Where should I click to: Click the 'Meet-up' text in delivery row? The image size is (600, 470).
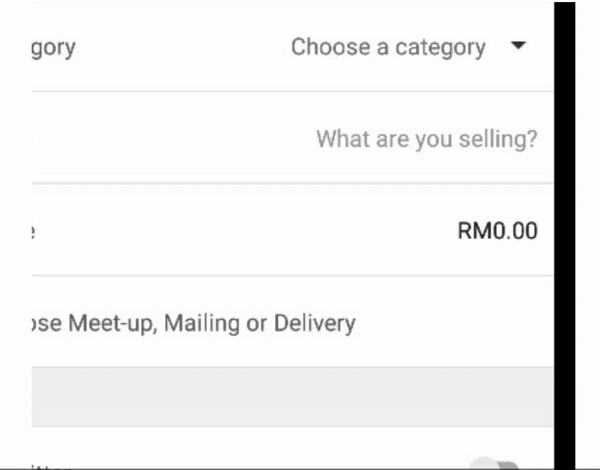[113, 324]
